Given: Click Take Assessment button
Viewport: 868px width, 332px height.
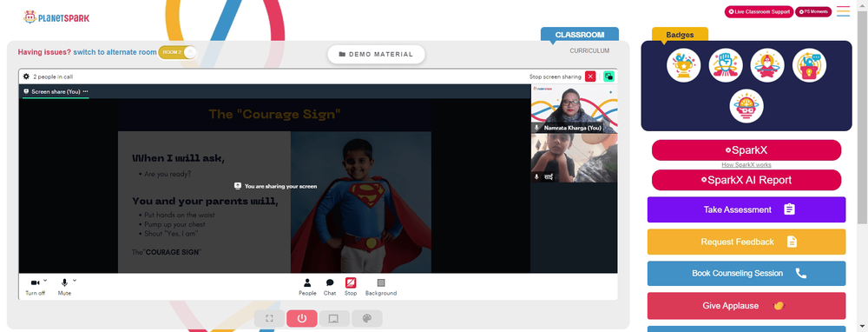Looking at the screenshot, I should pyautogui.click(x=746, y=209).
